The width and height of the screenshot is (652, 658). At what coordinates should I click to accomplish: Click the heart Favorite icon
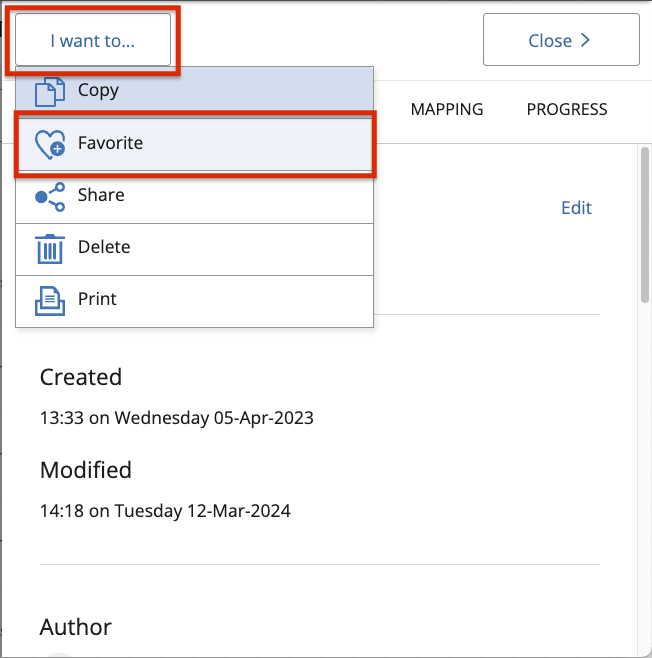50,144
